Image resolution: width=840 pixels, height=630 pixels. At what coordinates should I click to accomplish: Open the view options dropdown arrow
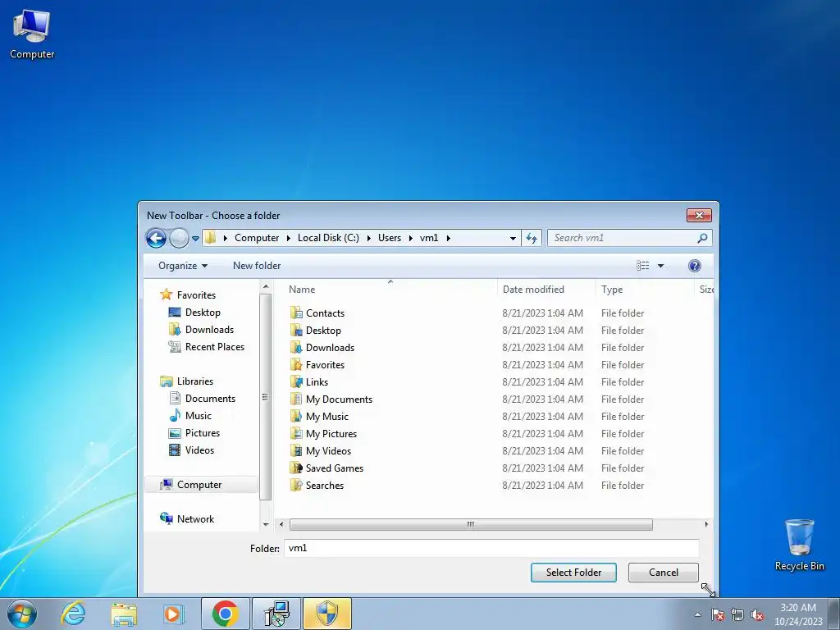tap(660, 266)
